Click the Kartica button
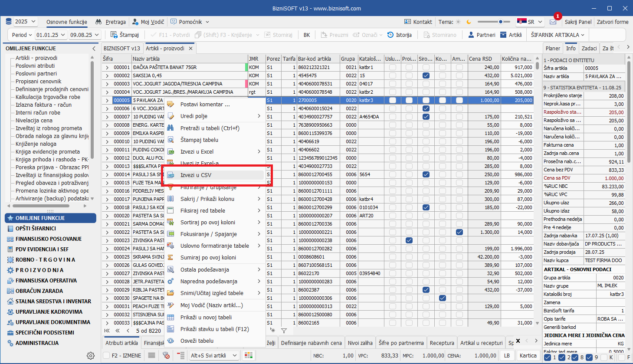633x364 pixels. click(528, 355)
